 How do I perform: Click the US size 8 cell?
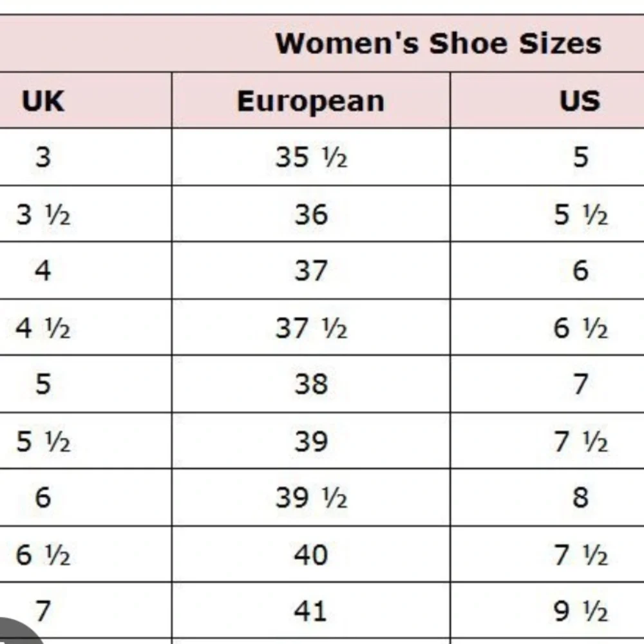(547, 498)
